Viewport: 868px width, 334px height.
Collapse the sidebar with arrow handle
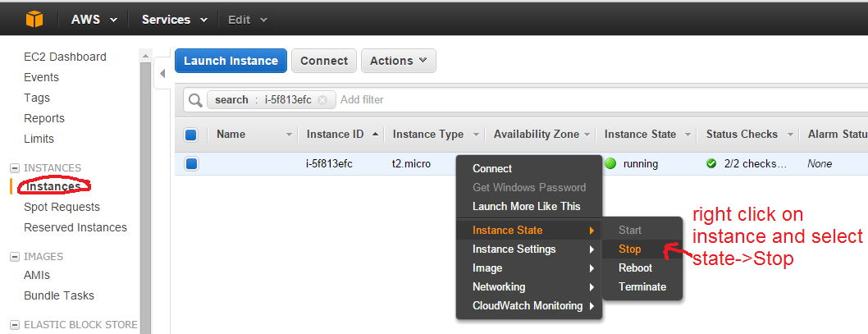pos(162,74)
